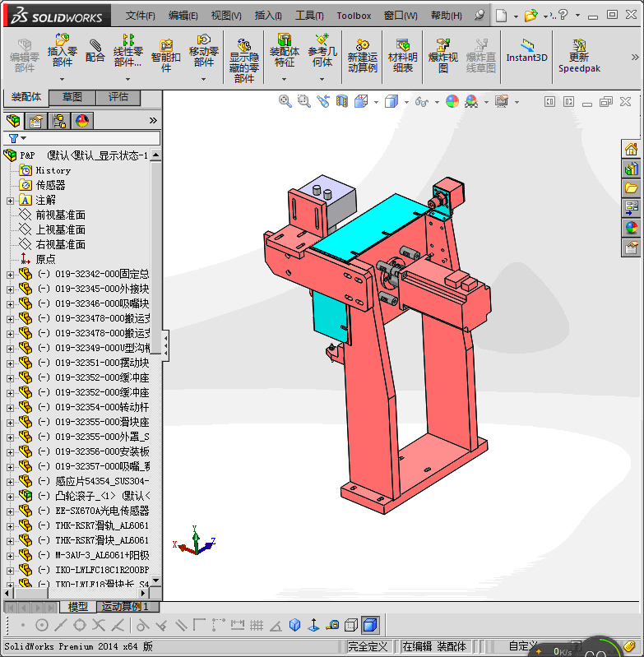Expand 019-32351-000摆动块 component node
The image size is (644, 657).
click(x=10, y=363)
